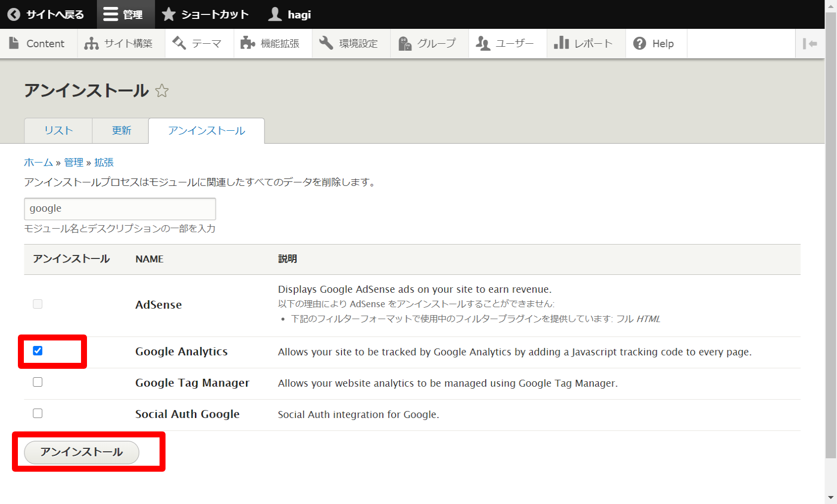The width and height of the screenshot is (837, 504).
Task: Open the 環境設定 wrench icon
Action: pos(326,43)
